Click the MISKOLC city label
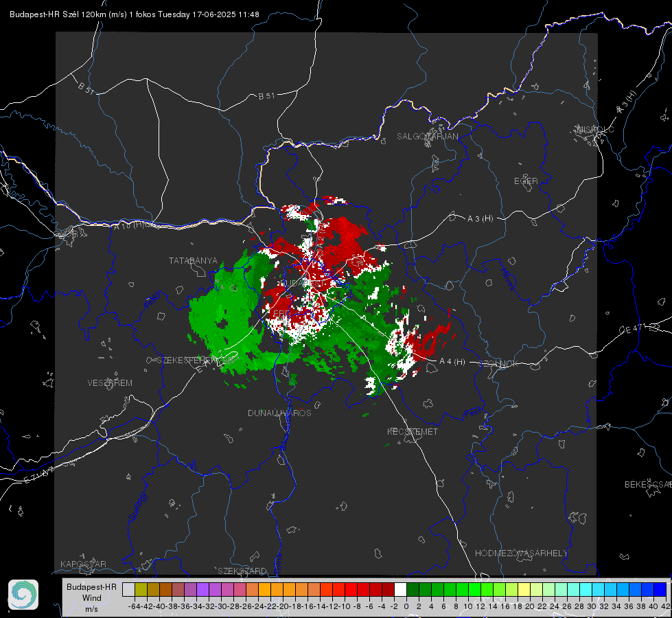Viewport: 672px width, 618px height. pos(595,129)
